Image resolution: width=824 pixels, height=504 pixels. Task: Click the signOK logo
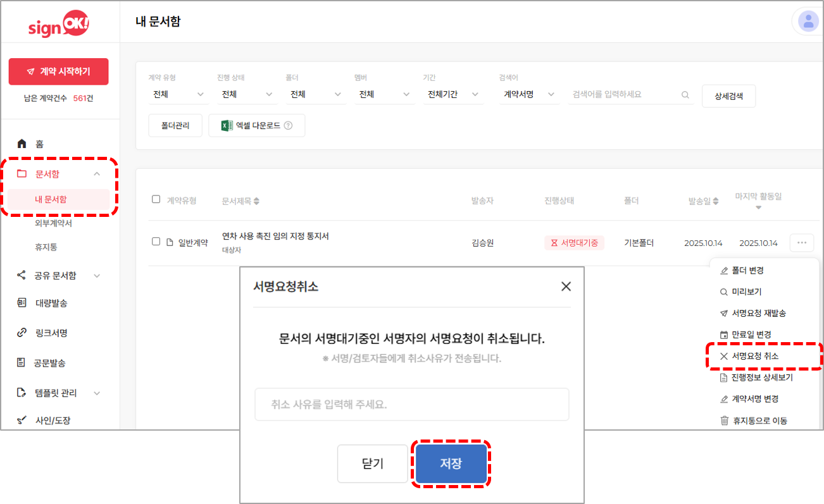tap(59, 23)
